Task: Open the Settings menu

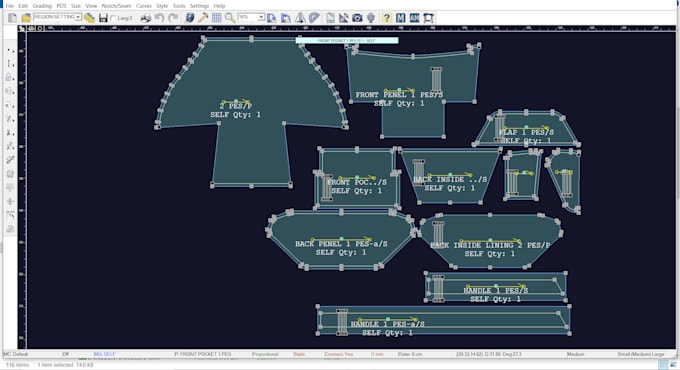Action: tap(199, 6)
